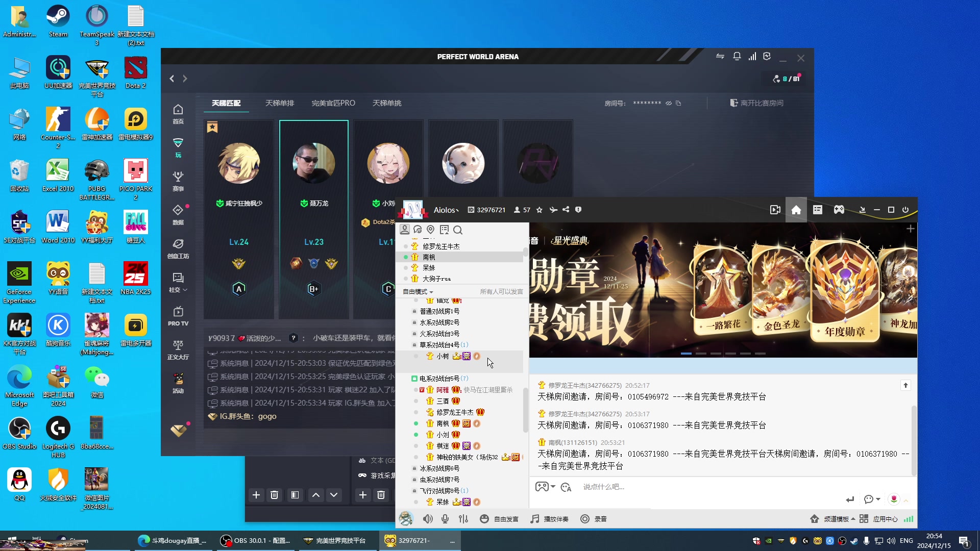Expand the 社交 menu in Arena sidebar
Screen dimensions: 980x551
[178, 282]
